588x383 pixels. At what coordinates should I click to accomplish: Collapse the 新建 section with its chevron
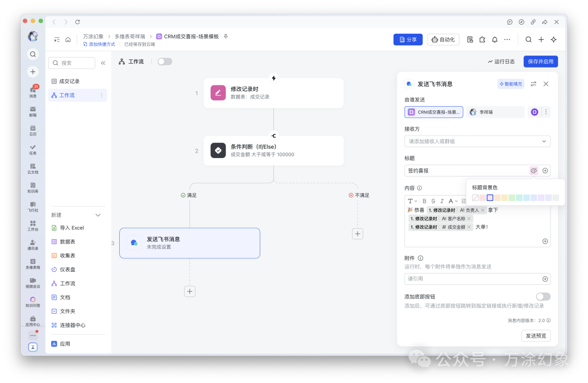[97, 215]
